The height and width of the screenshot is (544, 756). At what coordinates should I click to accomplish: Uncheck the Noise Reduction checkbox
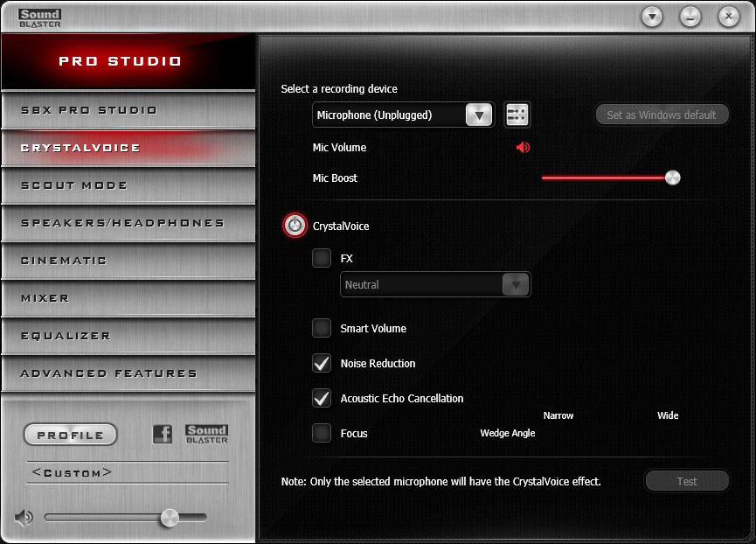coord(322,363)
